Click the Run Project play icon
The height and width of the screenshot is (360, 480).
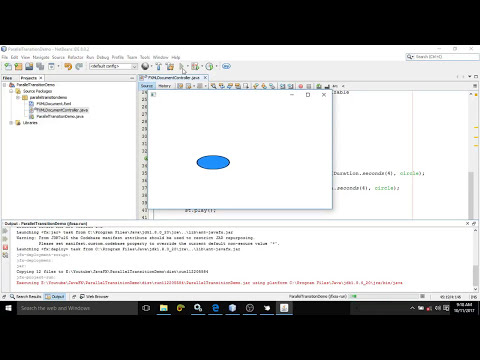(182, 66)
